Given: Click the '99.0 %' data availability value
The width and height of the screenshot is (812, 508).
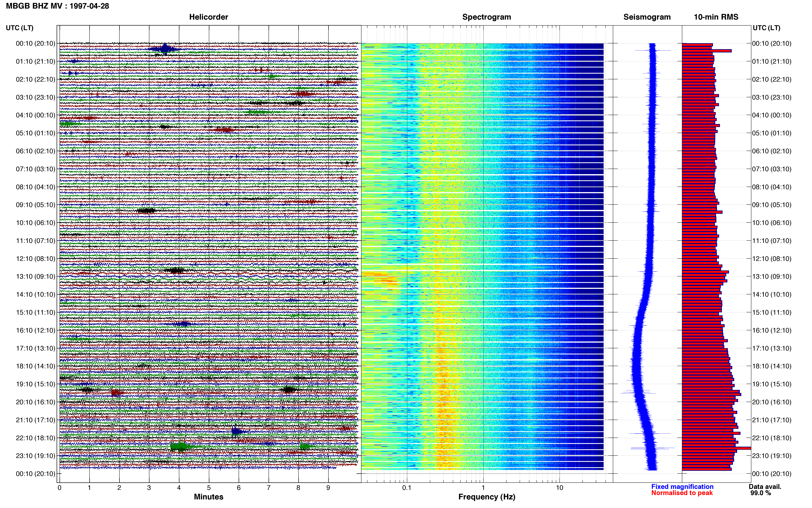Looking at the screenshot, I should (x=761, y=493).
